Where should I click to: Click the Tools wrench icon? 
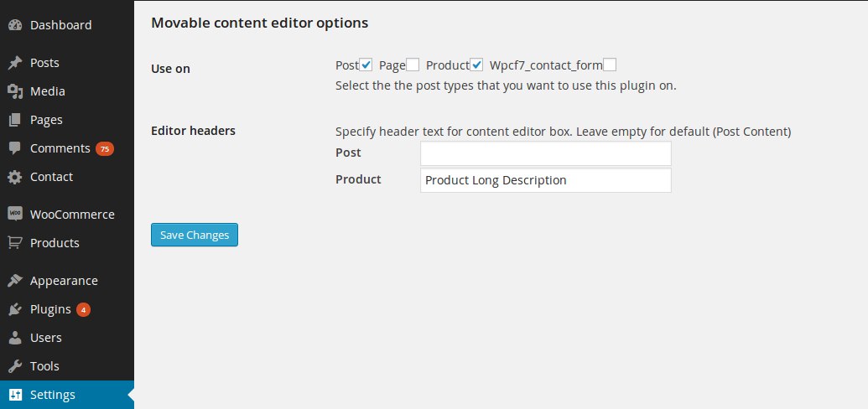(15, 365)
